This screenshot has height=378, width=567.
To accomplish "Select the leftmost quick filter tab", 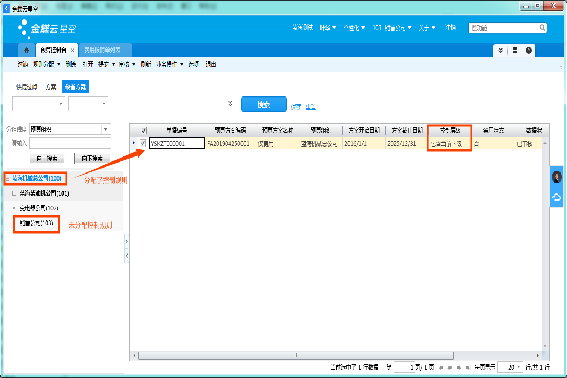I will point(26,87).
